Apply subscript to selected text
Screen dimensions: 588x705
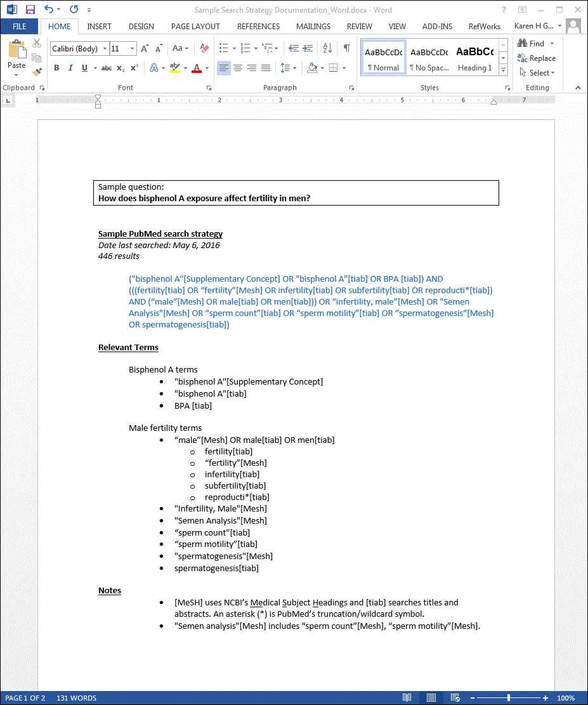pyautogui.click(x=120, y=68)
